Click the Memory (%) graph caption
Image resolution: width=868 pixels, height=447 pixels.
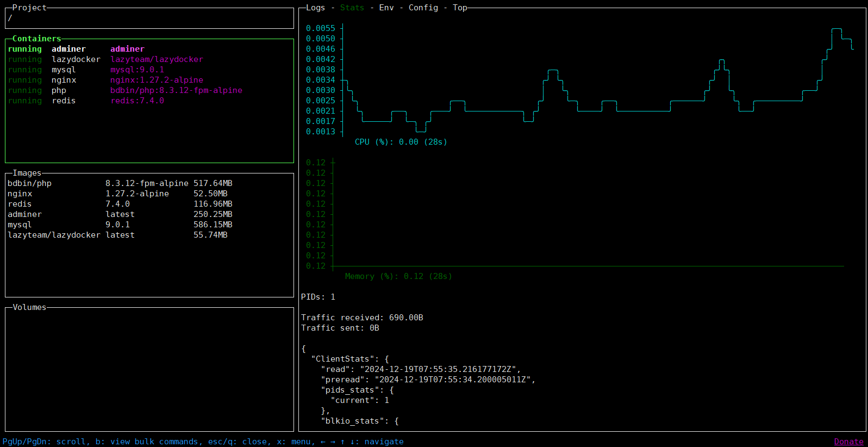click(x=398, y=276)
